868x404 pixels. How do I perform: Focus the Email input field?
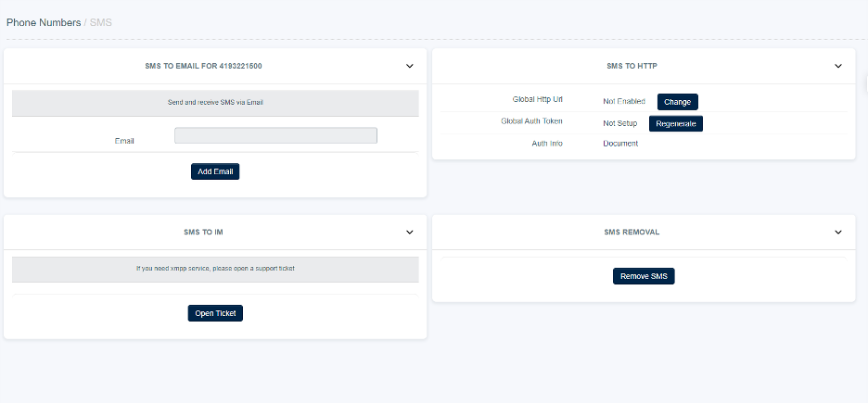point(275,135)
